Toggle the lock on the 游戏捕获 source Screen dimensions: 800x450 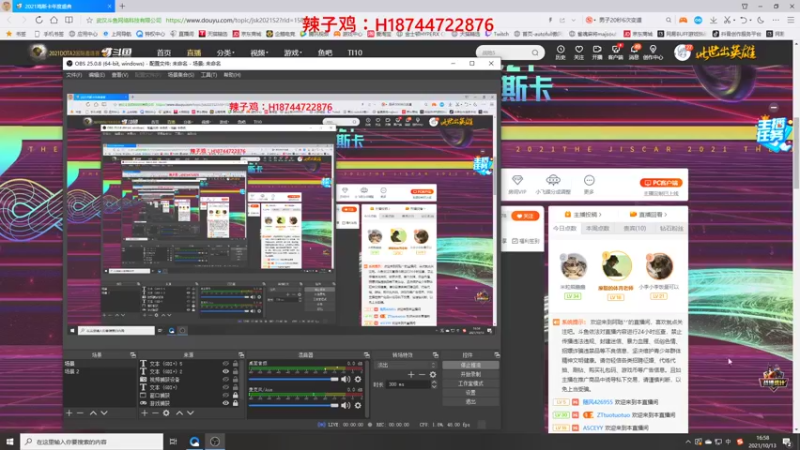235,403
